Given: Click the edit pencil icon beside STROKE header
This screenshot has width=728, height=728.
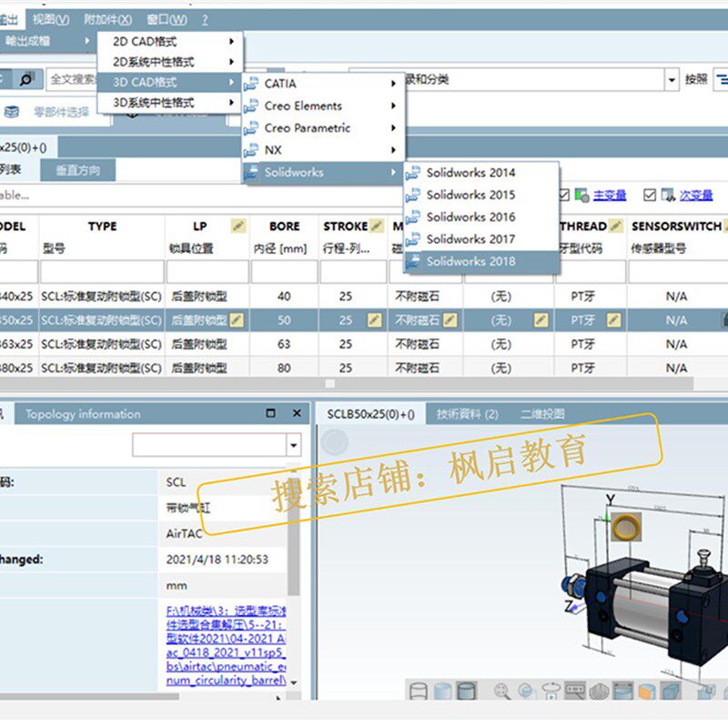Looking at the screenshot, I should (x=377, y=226).
